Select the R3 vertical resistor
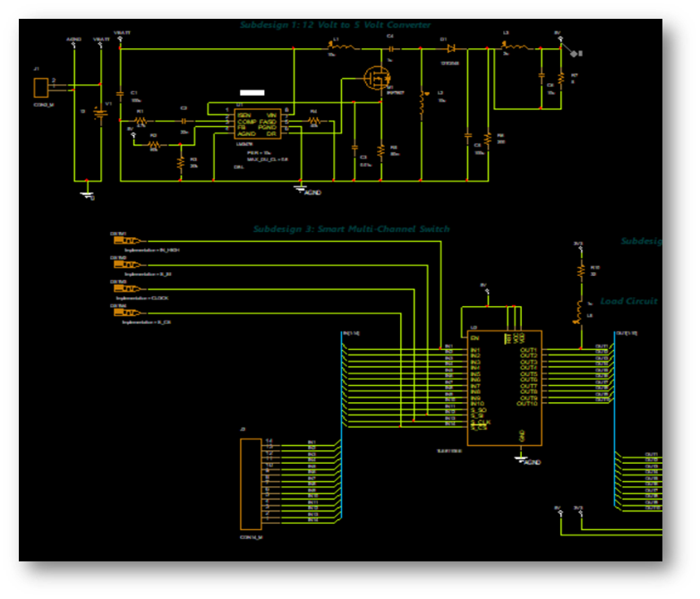The width and height of the screenshot is (700, 599). (x=181, y=161)
